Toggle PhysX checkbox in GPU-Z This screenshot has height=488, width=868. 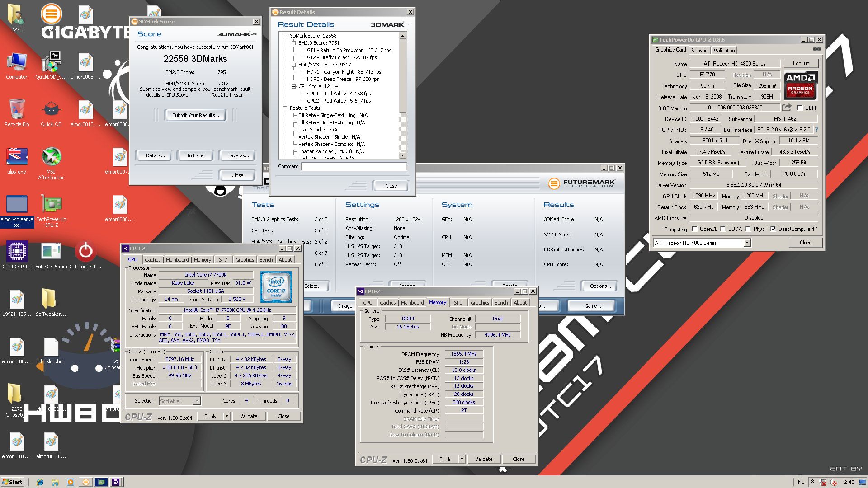tap(748, 229)
